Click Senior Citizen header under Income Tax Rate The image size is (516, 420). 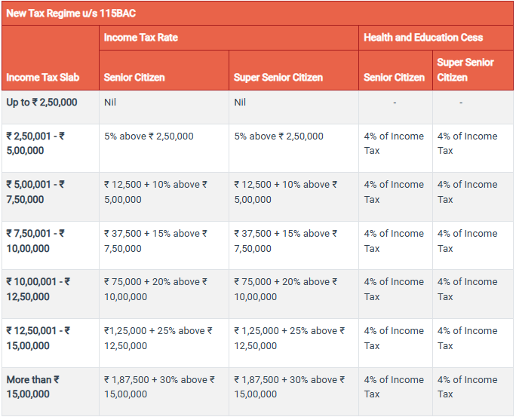click(x=134, y=78)
